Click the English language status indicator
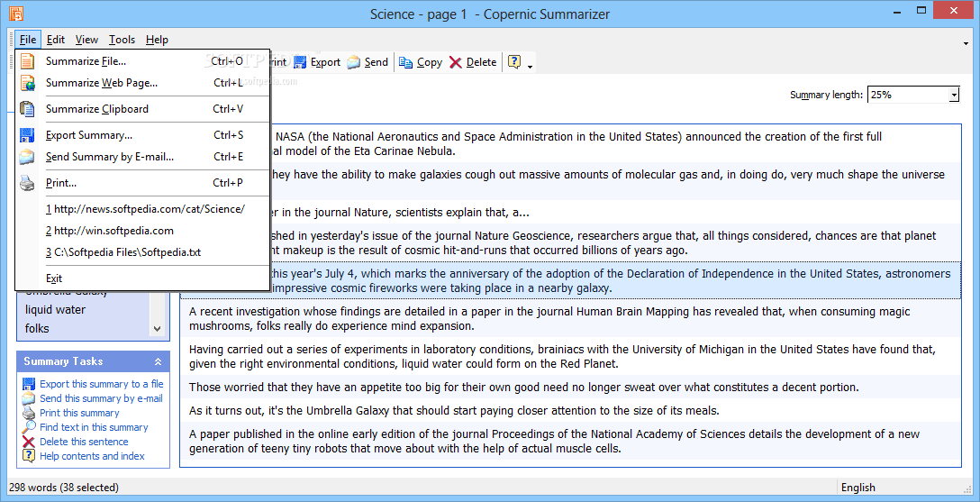The image size is (980, 502). pyautogui.click(x=857, y=488)
